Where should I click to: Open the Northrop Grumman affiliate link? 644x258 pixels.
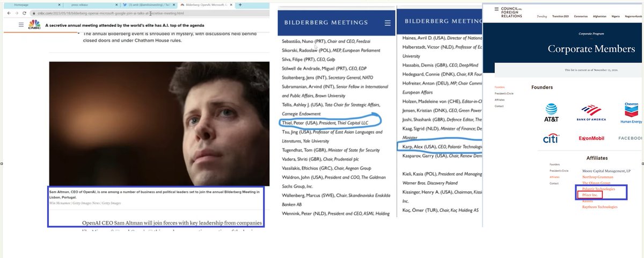coord(597,177)
